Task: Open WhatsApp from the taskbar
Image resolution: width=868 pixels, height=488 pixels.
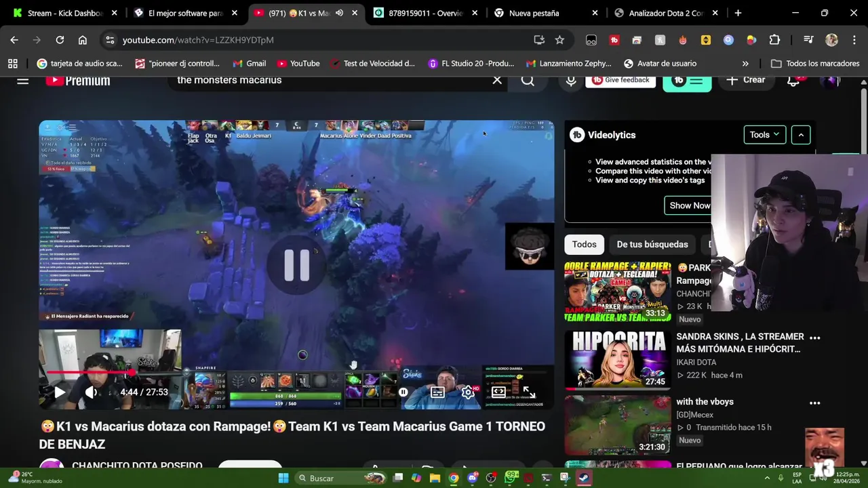Action: pyautogui.click(x=510, y=478)
